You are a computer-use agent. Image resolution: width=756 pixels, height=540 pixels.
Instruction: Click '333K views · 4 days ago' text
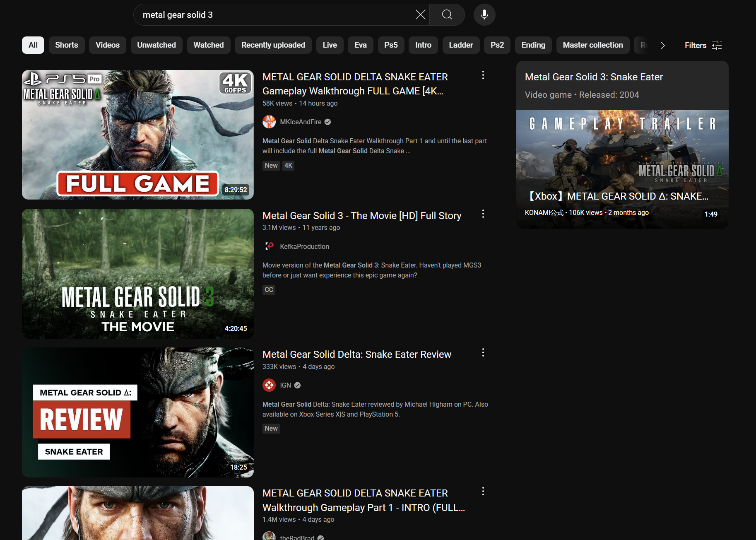299,366
